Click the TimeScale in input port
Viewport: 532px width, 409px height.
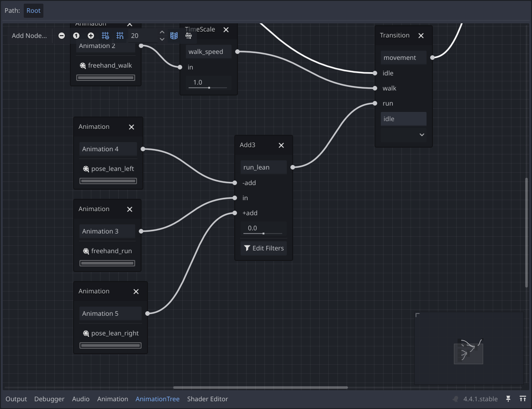[180, 67]
